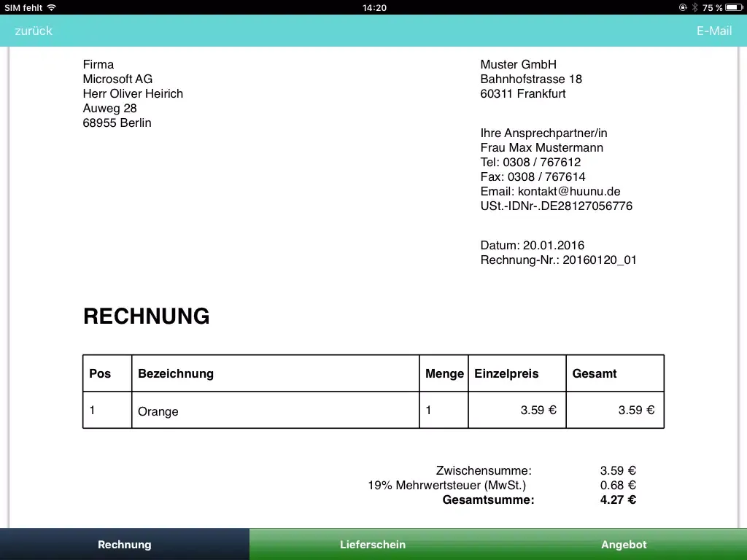The width and height of the screenshot is (747, 560).
Task: Click Bahnhofstrasse 18 address
Action: coord(531,79)
